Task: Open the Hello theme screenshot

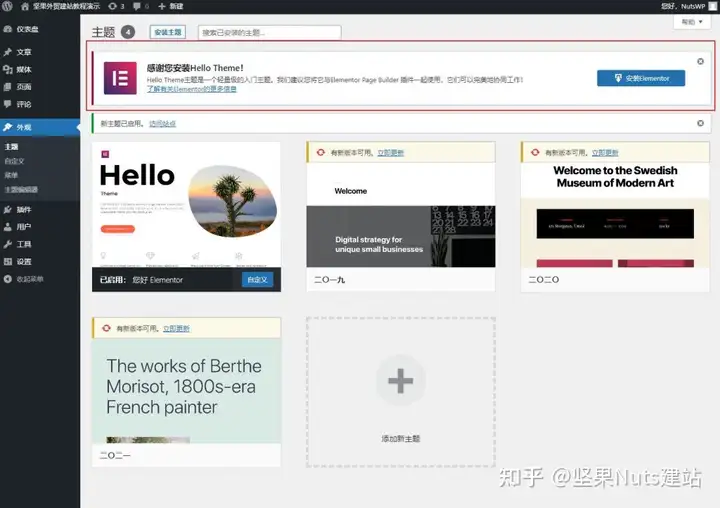Action: (186, 204)
